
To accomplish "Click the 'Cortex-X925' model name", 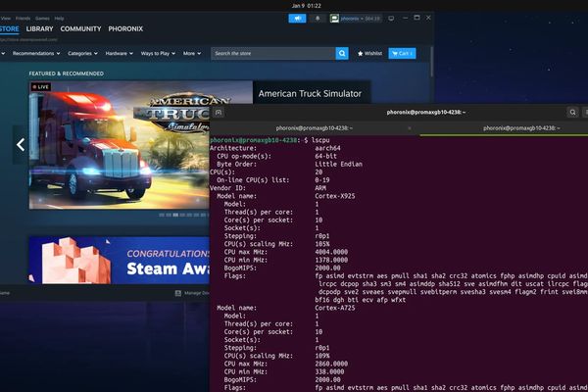I will 335,196.
